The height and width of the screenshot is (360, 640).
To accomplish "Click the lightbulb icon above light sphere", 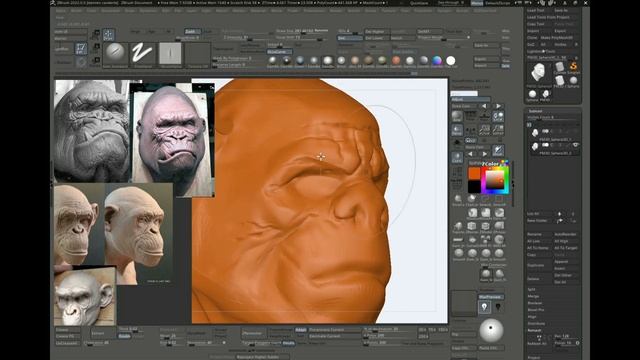I will pyautogui.click(x=484, y=307).
